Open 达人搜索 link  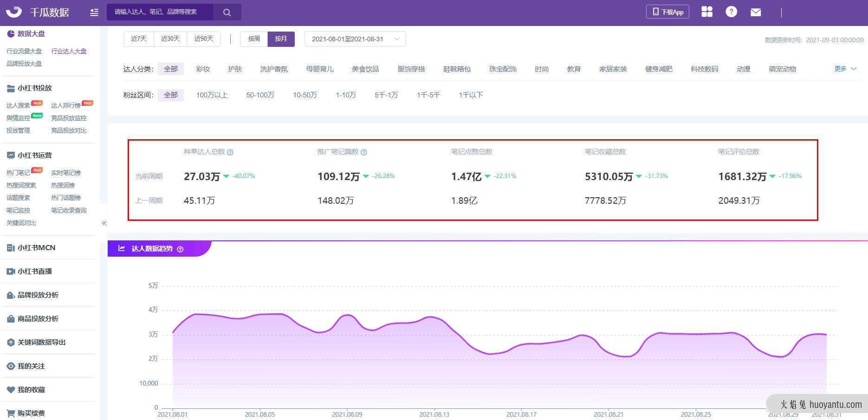[x=18, y=106]
